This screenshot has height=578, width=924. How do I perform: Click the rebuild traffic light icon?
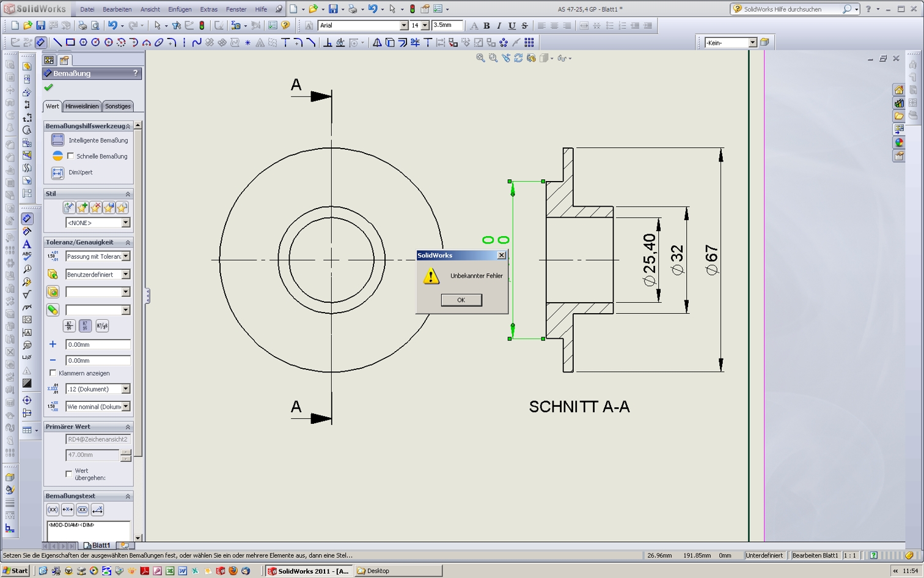pos(202,26)
